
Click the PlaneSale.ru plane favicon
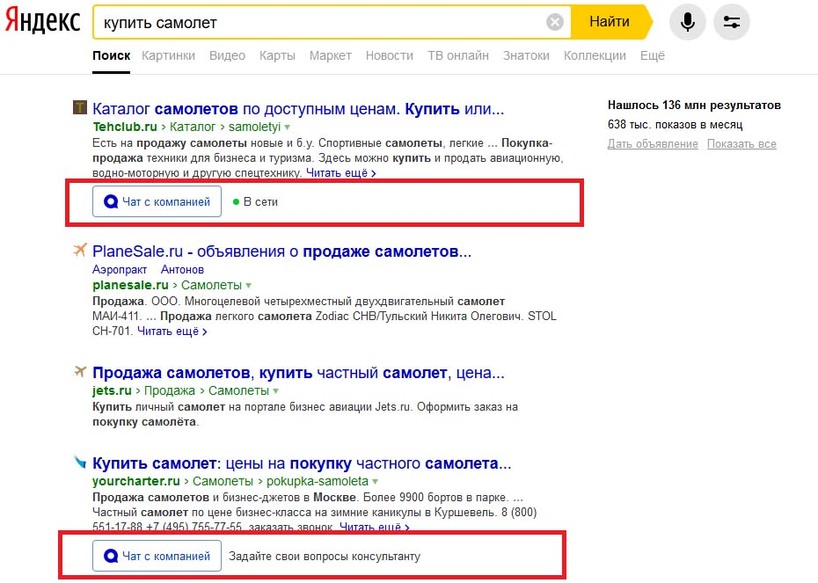79,250
